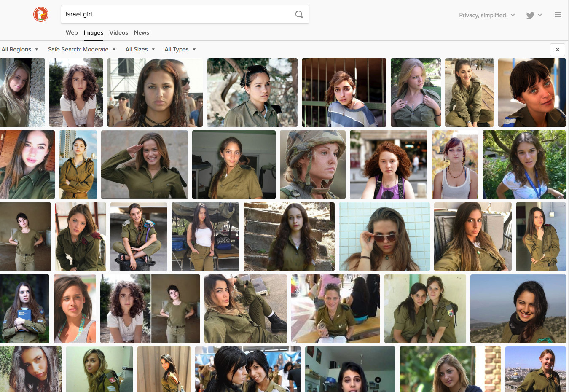Open the hamburger menu icon
Image resolution: width=569 pixels, height=392 pixels.
point(558,15)
